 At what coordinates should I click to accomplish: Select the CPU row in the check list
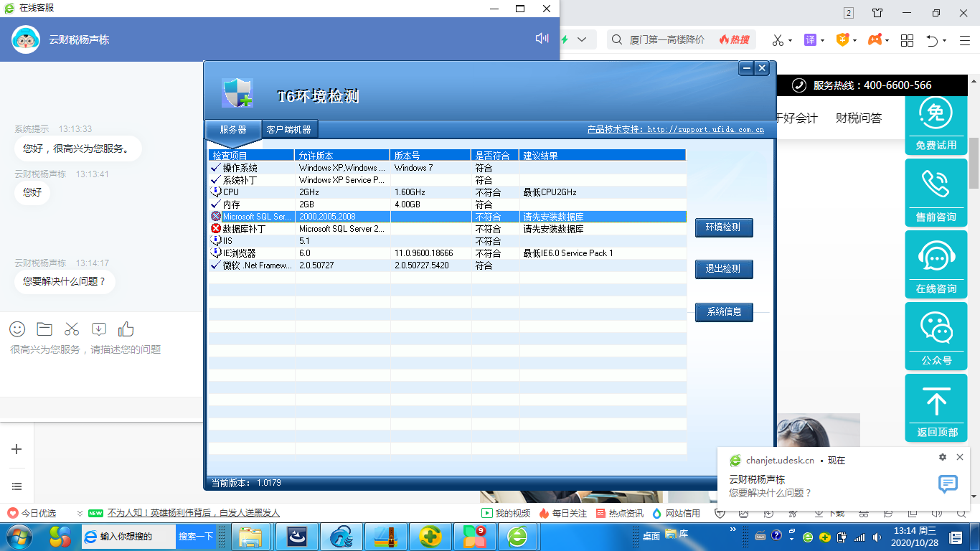448,192
